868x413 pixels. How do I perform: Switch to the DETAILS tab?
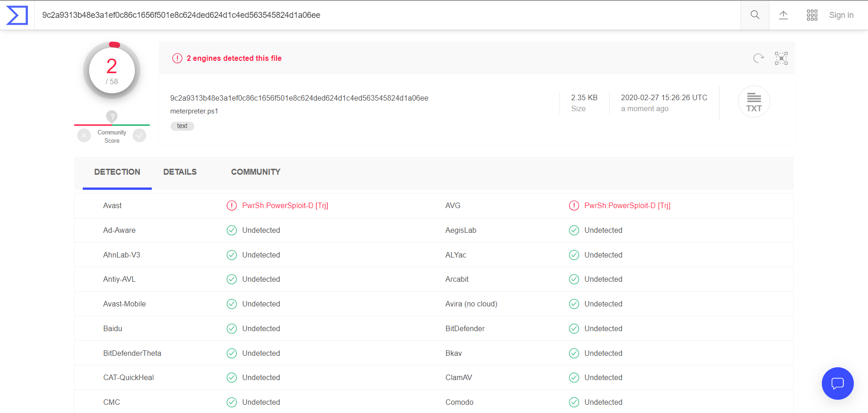click(x=180, y=172)
